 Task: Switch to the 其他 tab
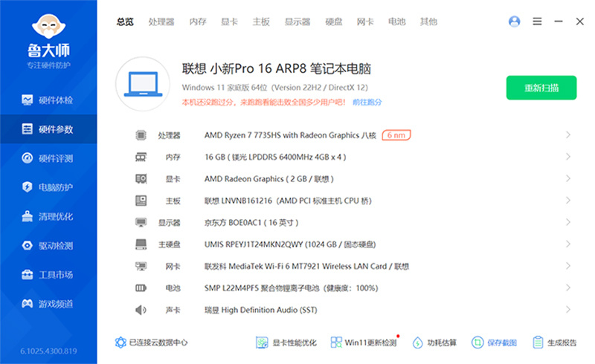point(428,22)
